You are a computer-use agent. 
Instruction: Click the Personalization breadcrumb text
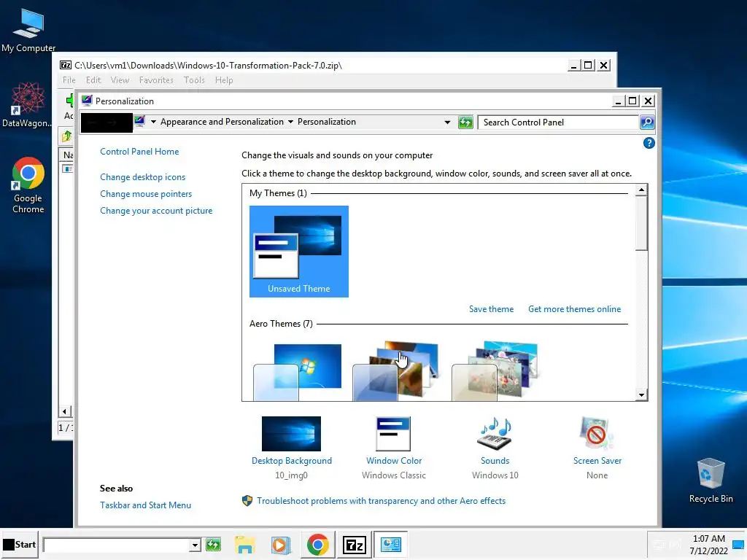click(326, 122)
